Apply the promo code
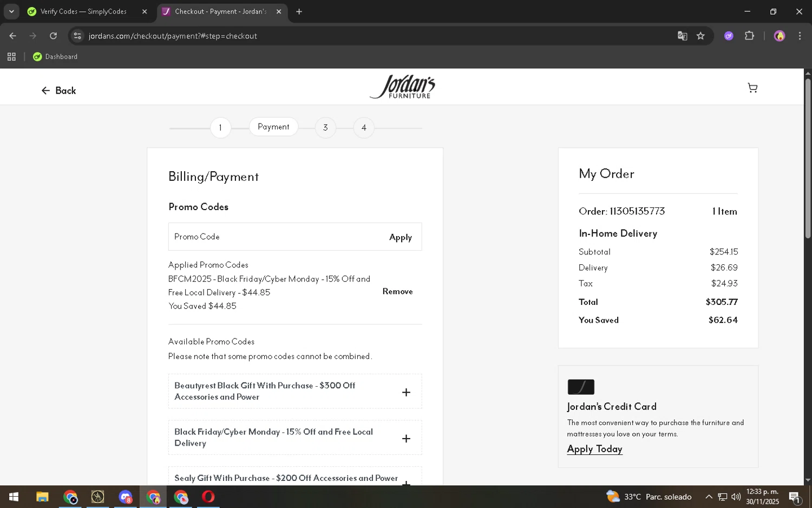This screenshot has height=508, width=812. [x=401, y=237]
